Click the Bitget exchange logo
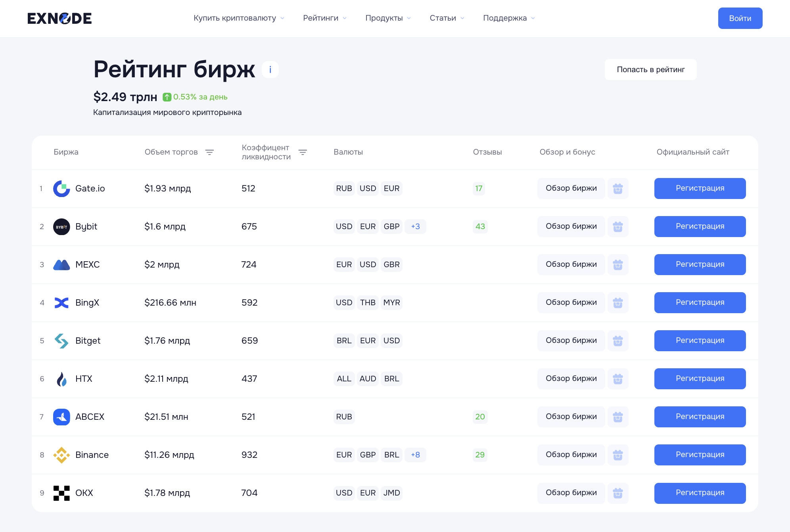 click(x=61, y=341)
